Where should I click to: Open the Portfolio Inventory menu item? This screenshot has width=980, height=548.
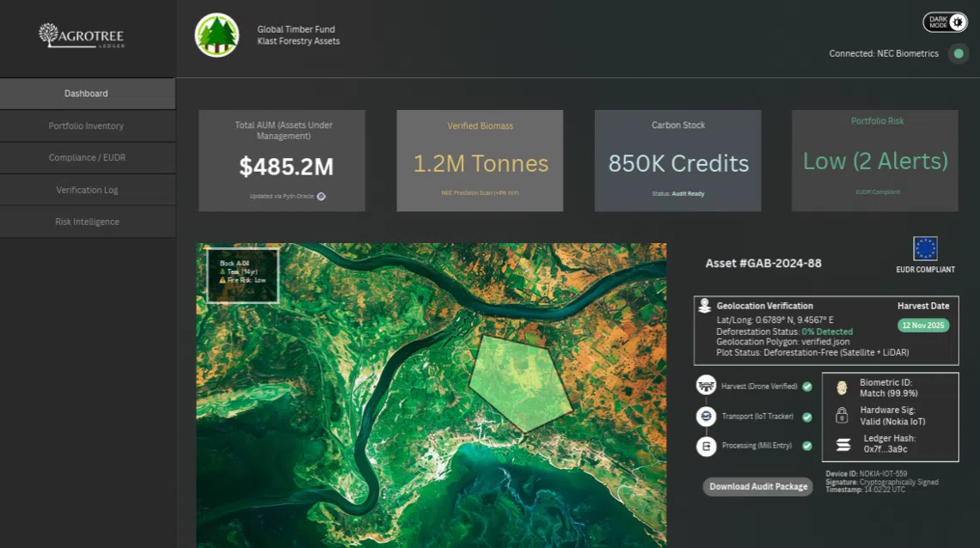coord(86,126)
